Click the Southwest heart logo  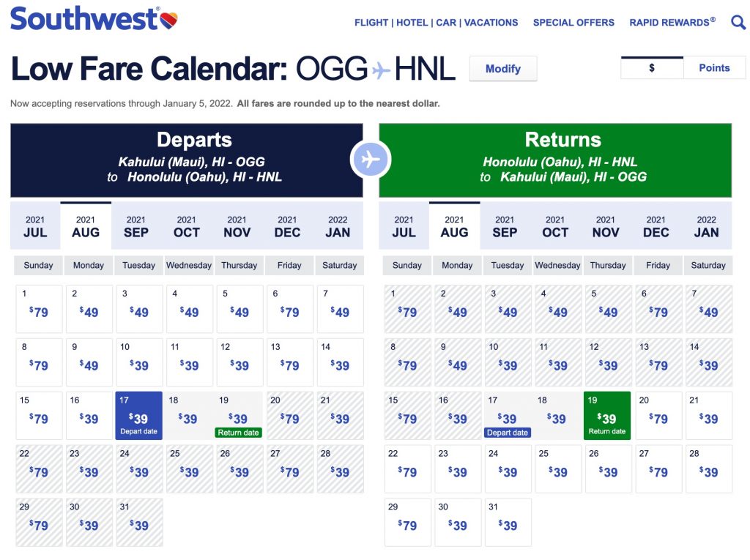pos(168,20)
